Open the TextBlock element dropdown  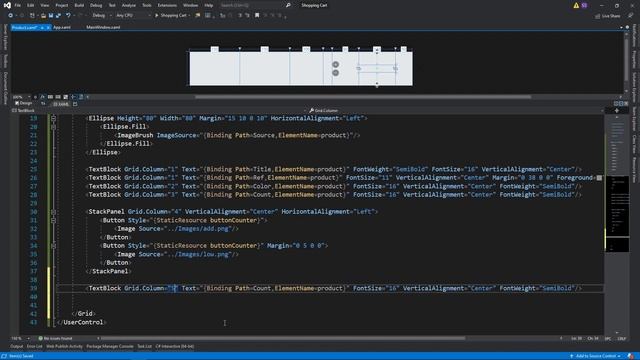(157, 111)
